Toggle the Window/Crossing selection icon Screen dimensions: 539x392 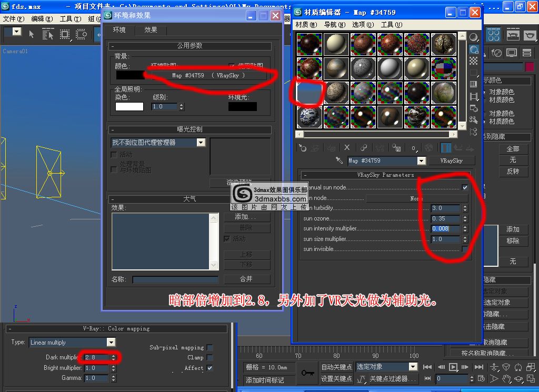pos(82,34)
